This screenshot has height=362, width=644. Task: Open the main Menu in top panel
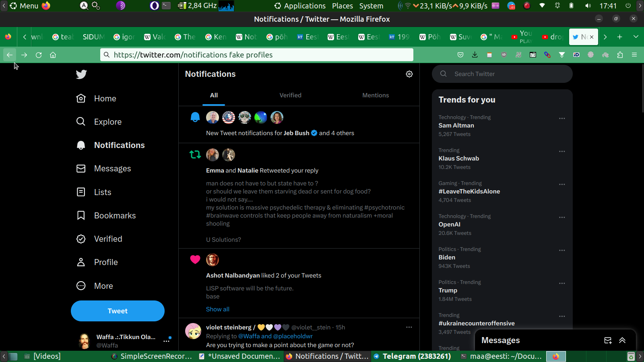click(24, 6)
